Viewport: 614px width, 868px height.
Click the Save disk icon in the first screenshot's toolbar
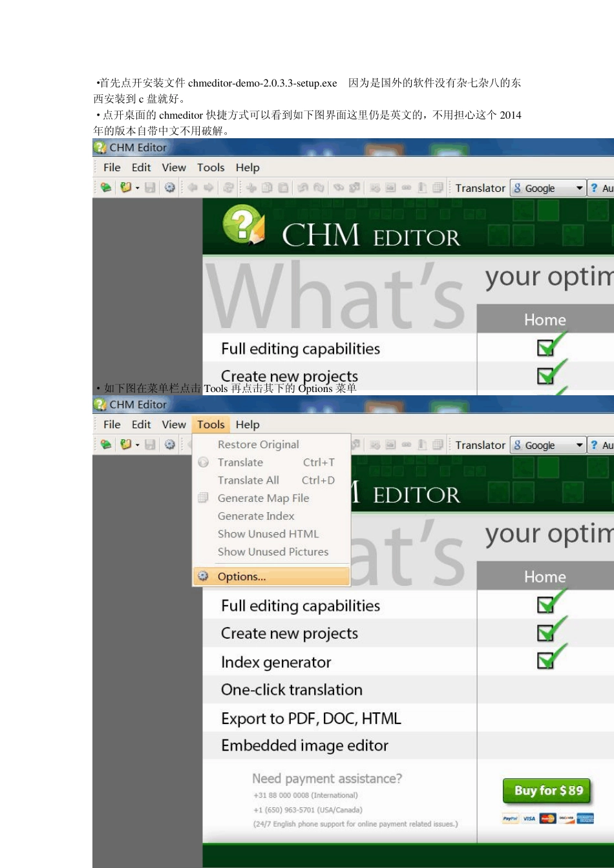(x=150, y=188)
